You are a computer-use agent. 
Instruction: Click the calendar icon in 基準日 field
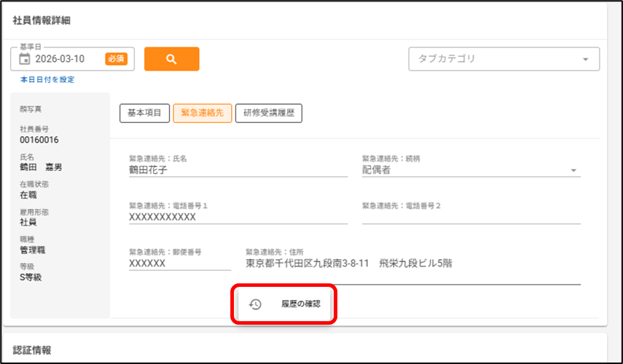click(24, 60)
